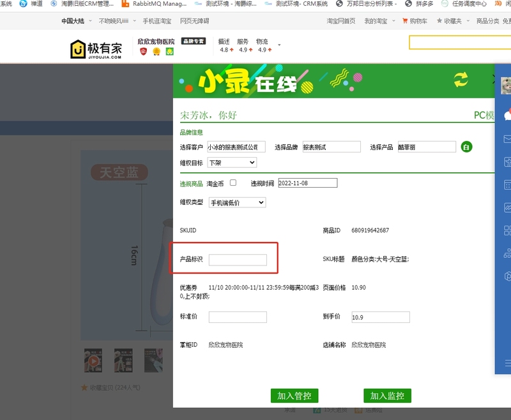Viewport: 511px width, 420px height.
Task: Open the 禅道 bookmark
Action: tap(31, 4)
